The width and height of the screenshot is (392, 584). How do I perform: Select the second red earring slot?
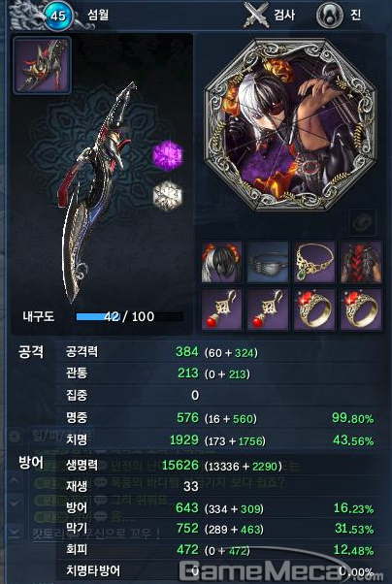coord(268,309)
